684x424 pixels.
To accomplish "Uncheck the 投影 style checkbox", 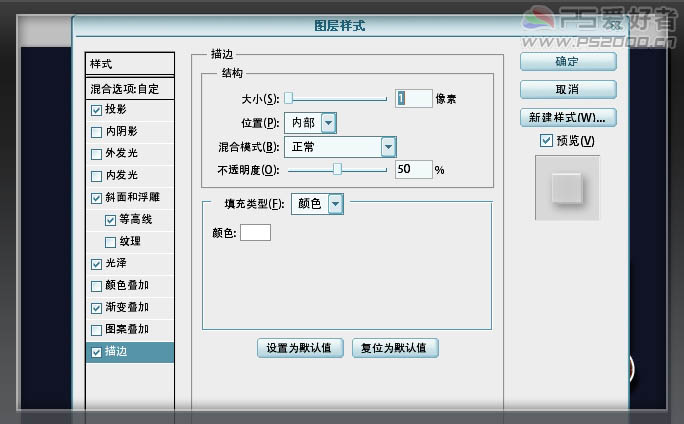I will [x=96, y=110].
